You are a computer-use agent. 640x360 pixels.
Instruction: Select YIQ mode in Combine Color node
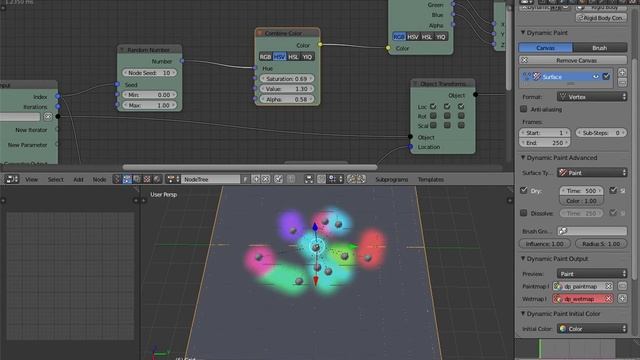pyautogui.click(x=307, y=57)
